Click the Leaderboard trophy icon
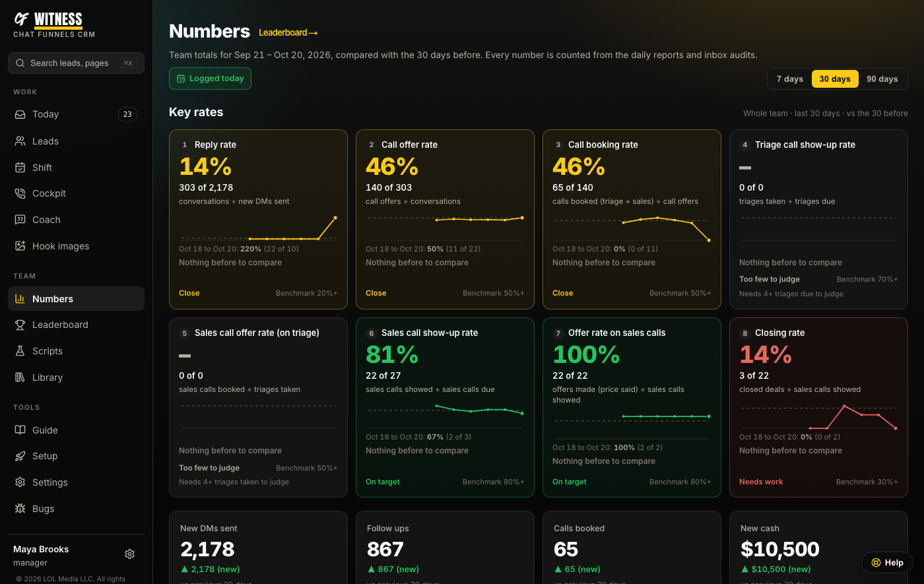924x584 pixels. 20,325
